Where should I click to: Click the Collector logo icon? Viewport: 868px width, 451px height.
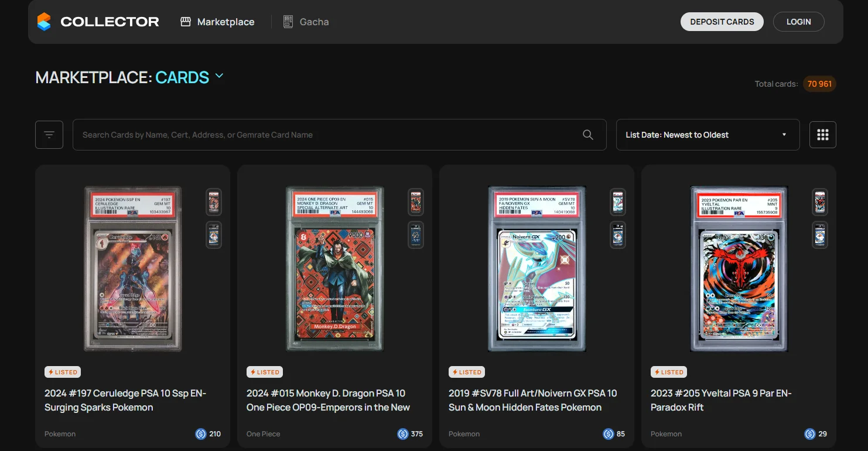click(x=44, y=22)
